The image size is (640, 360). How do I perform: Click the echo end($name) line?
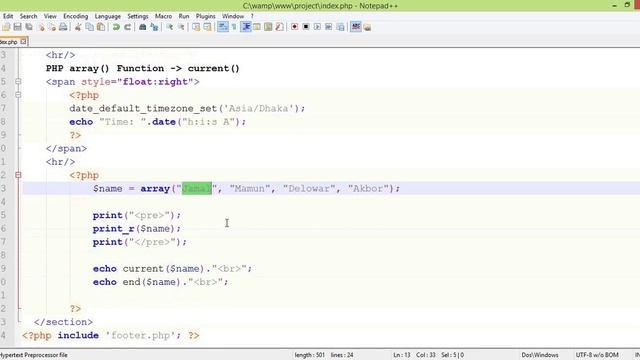click(160, 282)
